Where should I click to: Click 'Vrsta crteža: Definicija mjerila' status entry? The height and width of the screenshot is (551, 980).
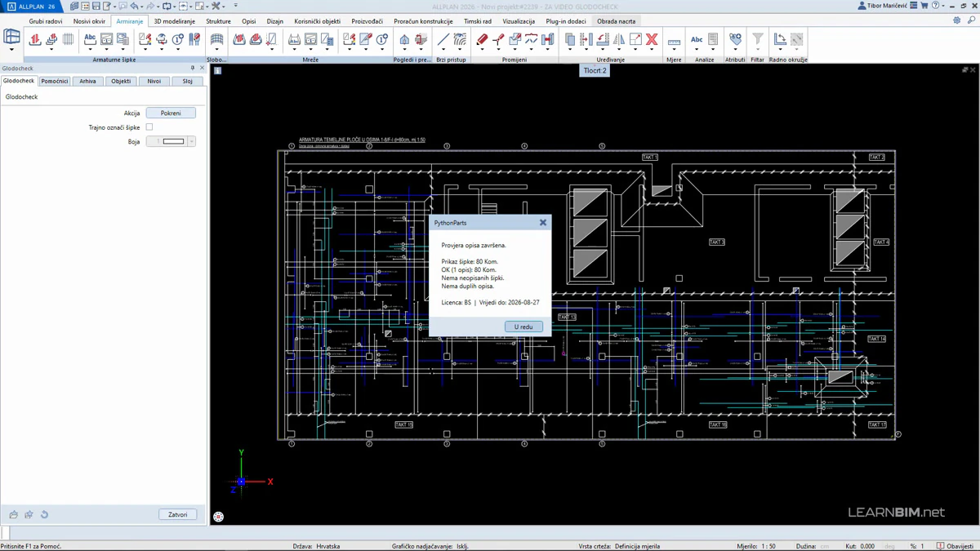pos(619,546)
